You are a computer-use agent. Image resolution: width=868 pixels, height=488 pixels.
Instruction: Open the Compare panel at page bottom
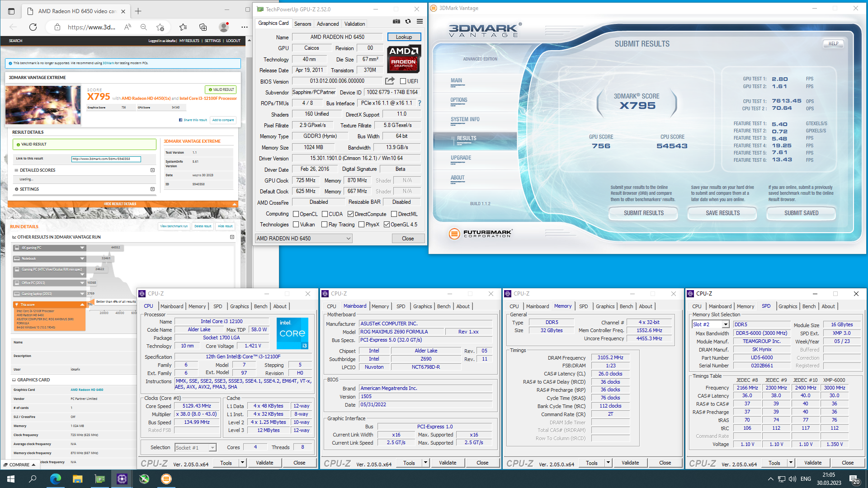(19, 465)
